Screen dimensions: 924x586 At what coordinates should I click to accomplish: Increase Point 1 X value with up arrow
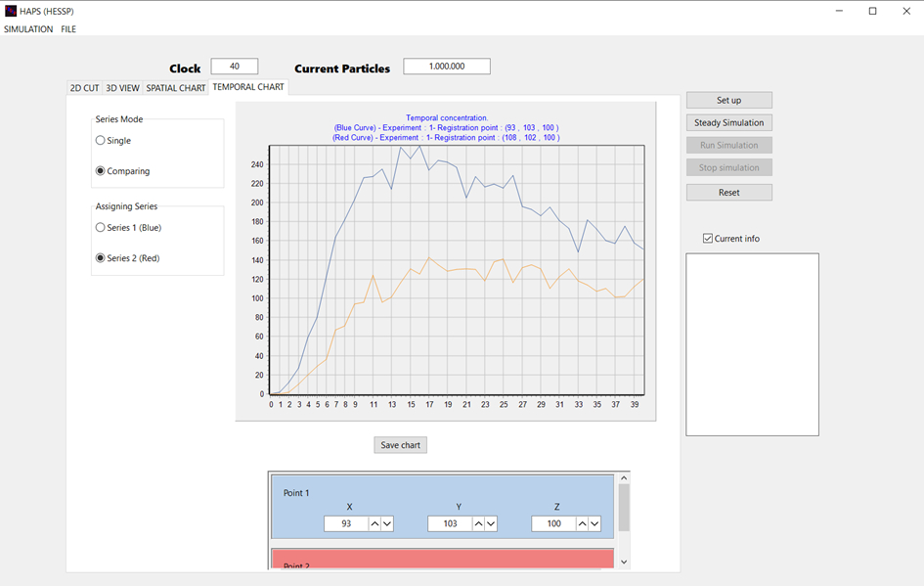374,524
